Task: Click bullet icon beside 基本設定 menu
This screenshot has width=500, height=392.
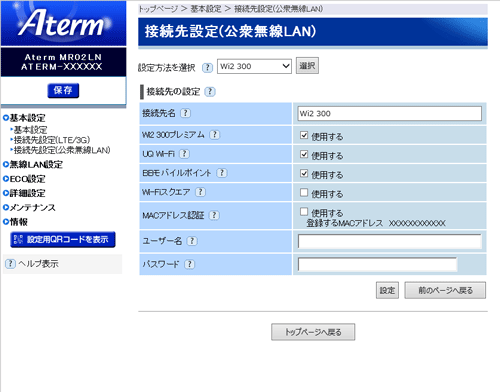Action: [x=6, y=117]
